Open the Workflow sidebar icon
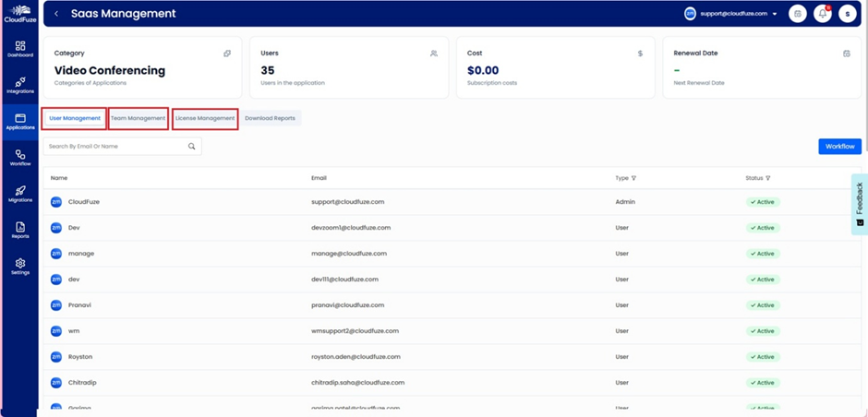868x417 pixels. (19, 157)
